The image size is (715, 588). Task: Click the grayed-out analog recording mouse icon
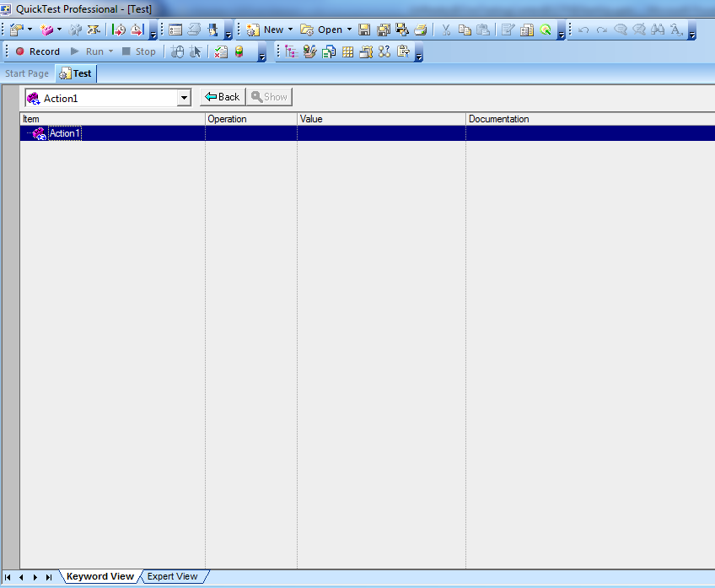coord(177,52)
